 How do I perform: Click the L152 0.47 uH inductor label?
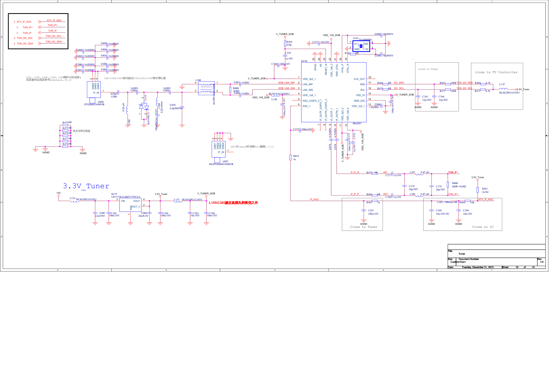pyautogui.click(x=419, y=194)
